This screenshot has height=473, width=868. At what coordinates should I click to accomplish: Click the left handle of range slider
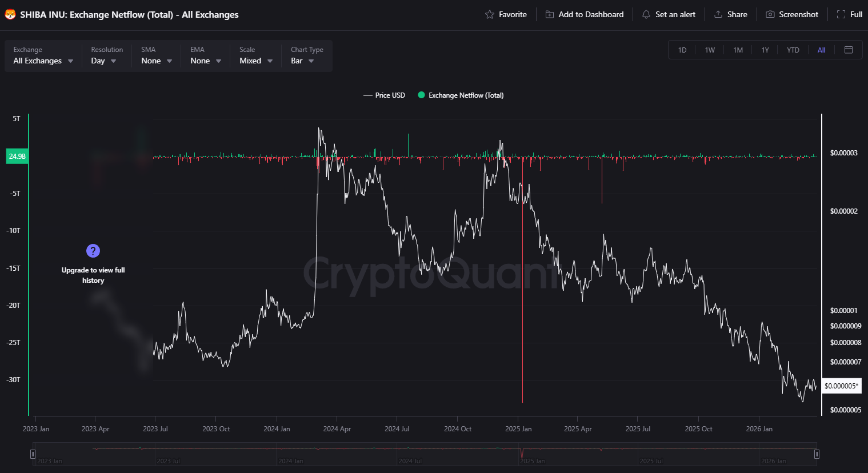point(33,454)
